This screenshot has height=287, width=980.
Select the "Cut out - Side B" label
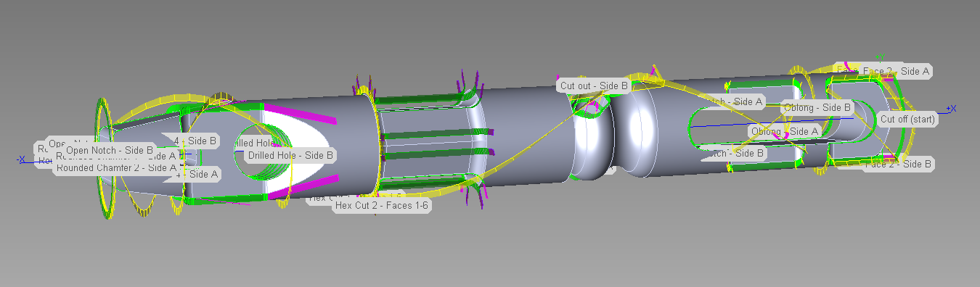point(594,86)
